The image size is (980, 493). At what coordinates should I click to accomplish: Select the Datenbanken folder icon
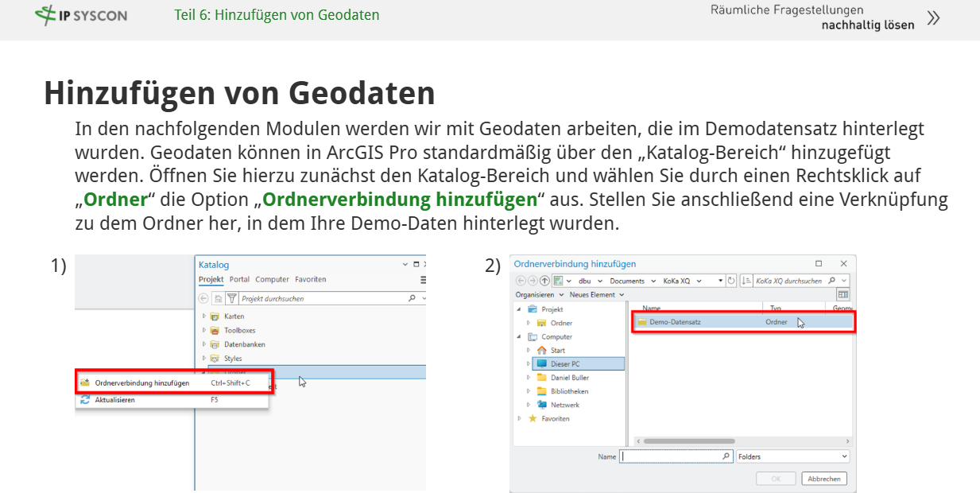[x=215, y=344]
